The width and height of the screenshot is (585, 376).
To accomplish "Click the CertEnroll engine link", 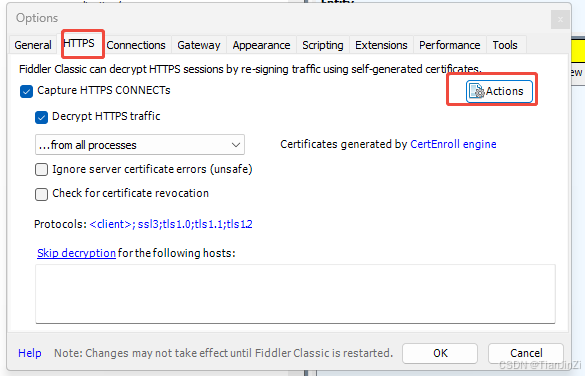I will 453,144.
